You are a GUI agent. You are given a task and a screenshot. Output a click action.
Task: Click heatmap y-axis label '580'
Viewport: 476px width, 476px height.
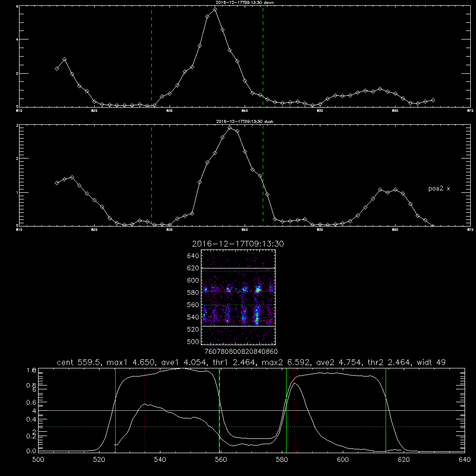coord(193,293)
